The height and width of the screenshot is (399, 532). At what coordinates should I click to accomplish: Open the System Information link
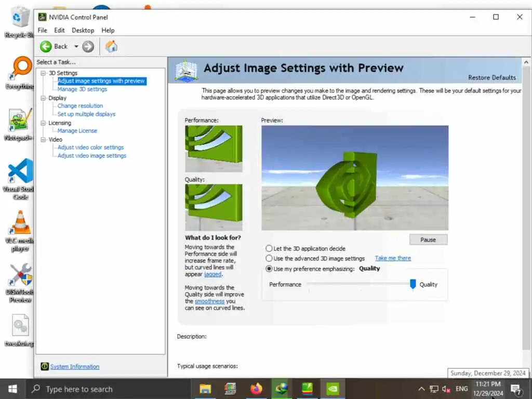75,366
